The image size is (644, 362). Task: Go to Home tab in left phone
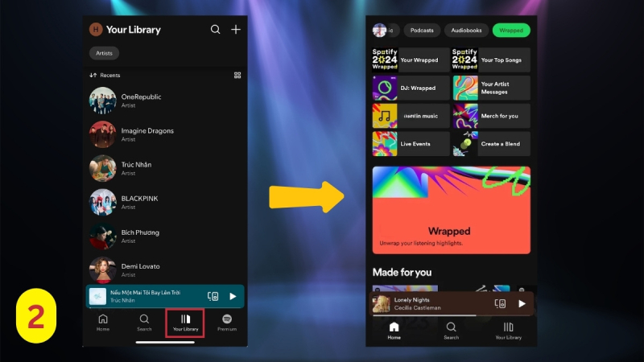pos(103,323)
